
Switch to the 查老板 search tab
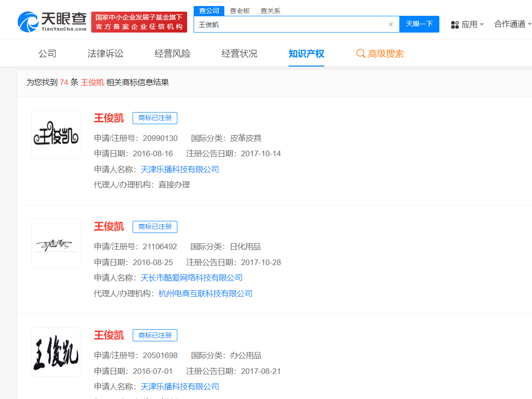pyautogui.click(x=240, y=11)
